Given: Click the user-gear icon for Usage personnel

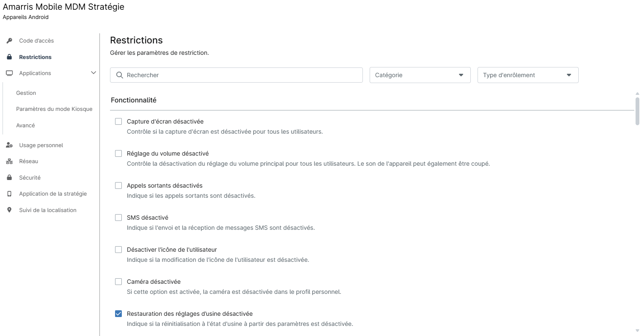Looking at the screenshot, I should click(x=9, y=145).
